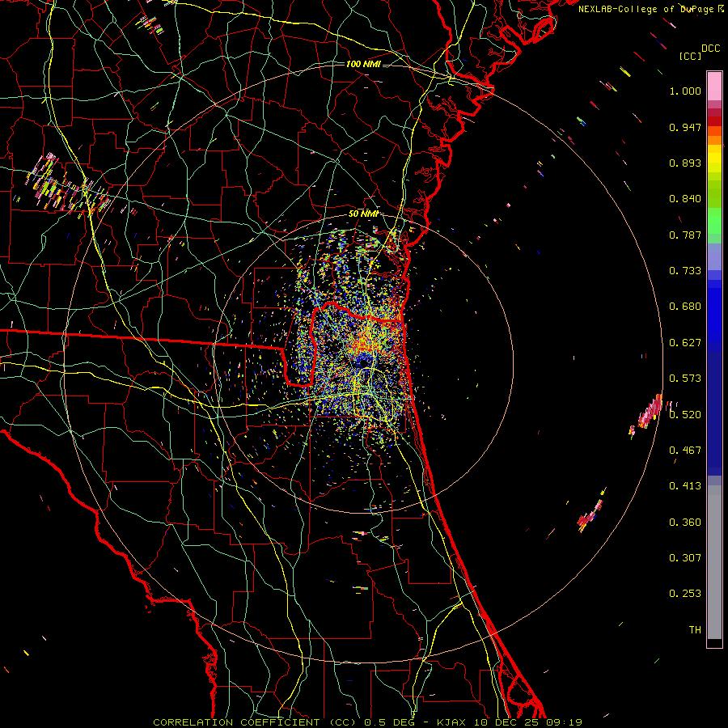
Task: Pick the bright green band on color bar
Action: coord(714,221)
